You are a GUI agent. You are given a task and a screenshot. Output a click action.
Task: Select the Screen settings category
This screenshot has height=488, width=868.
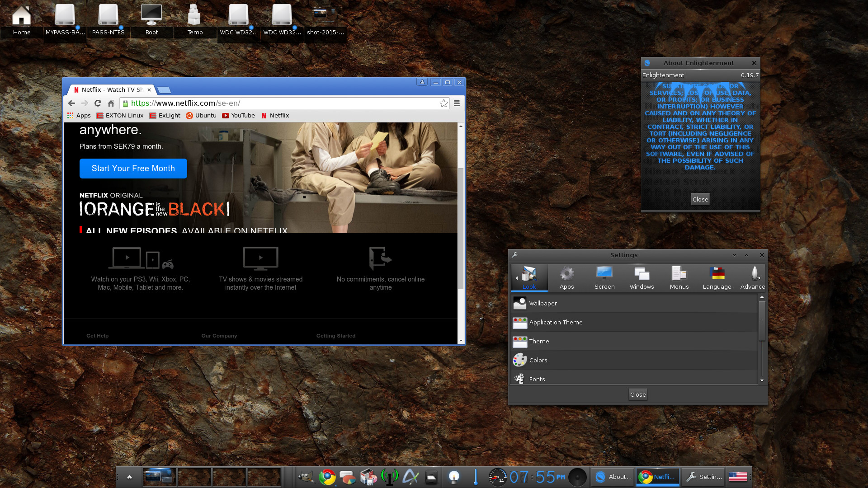[x=604, y=277]
